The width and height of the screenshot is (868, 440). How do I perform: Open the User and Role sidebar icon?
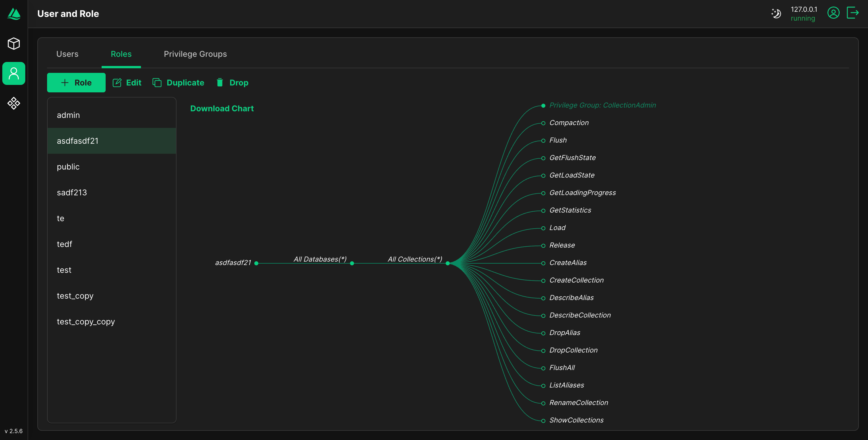(14, 73)
